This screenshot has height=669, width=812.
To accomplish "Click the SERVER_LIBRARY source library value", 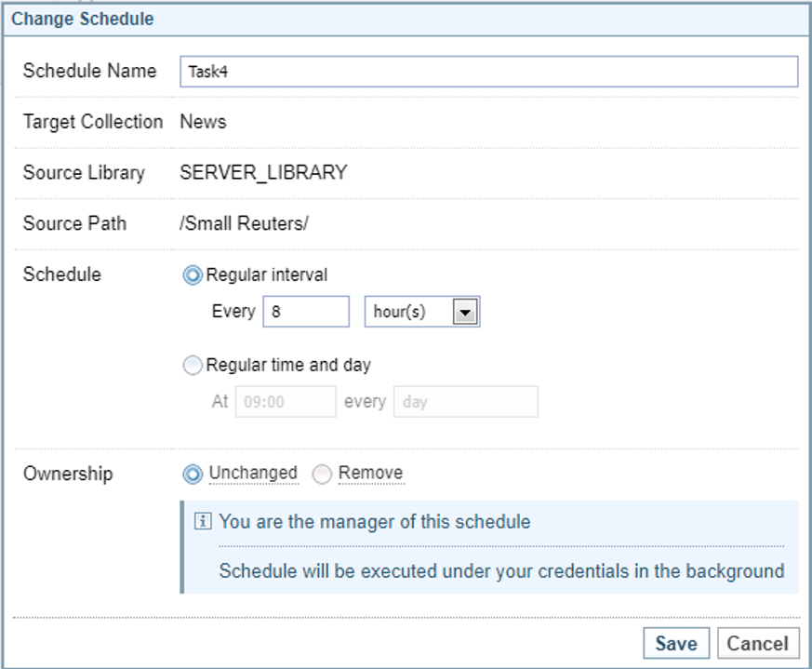I will 263,173.
